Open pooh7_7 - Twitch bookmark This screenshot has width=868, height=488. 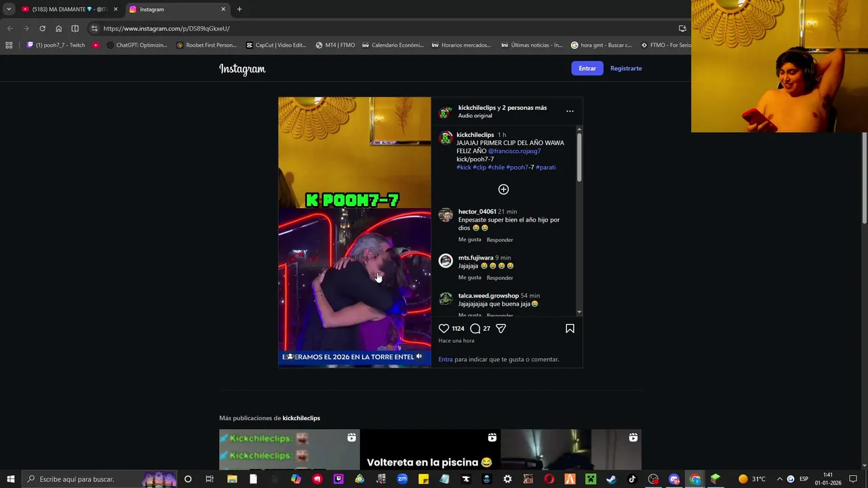coord(56,45)
